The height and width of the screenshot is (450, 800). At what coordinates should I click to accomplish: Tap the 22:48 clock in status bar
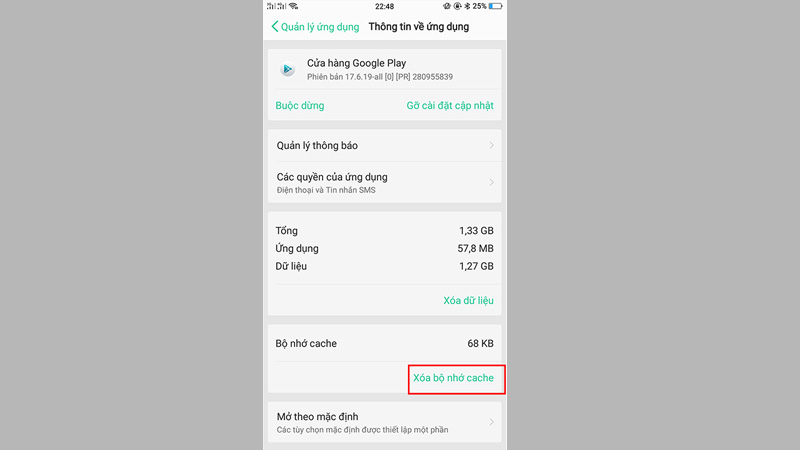384,7
